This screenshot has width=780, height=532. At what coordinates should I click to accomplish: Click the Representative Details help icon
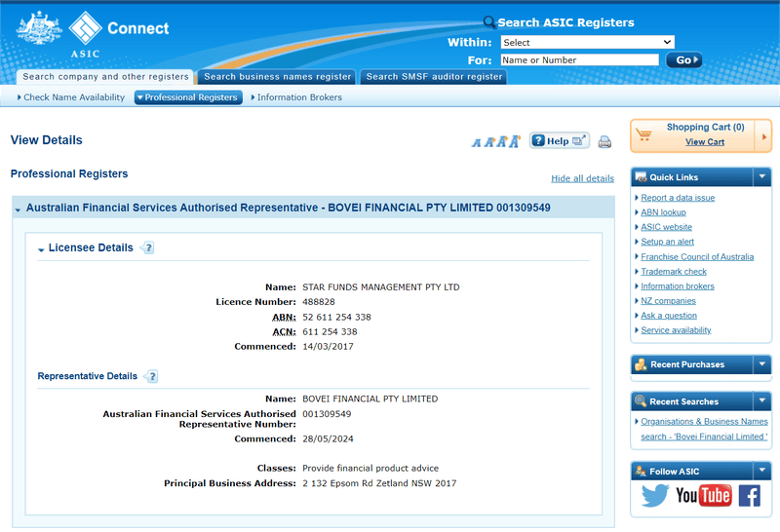click(x=152, y=377)
